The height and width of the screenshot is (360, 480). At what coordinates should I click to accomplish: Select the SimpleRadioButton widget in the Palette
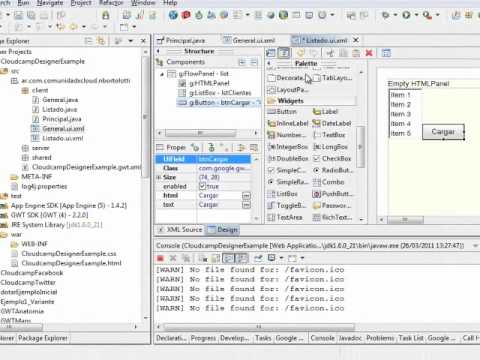(287, 182)
